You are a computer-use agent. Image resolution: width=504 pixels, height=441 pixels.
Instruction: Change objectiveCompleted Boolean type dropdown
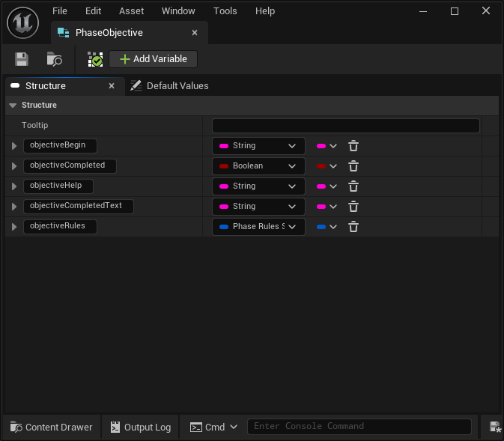tap(258, 166)
